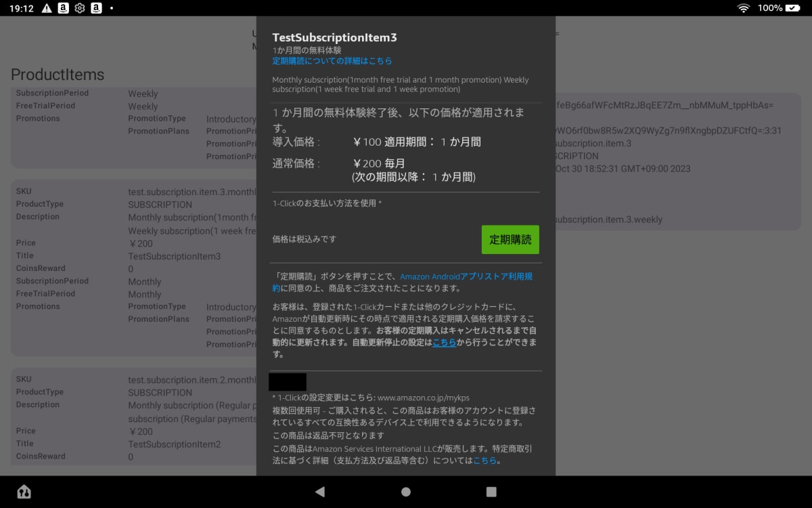Tap 複数回使用可 usage notice text
812x508 pixels.
pyautogui.click(x=404, y=417)
